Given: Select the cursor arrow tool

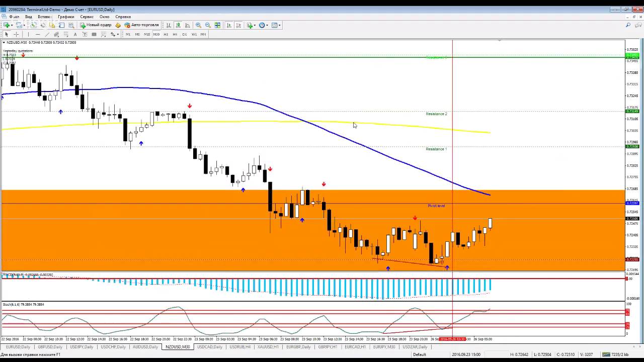Looking at the screenshot, I should pos(7,34).
